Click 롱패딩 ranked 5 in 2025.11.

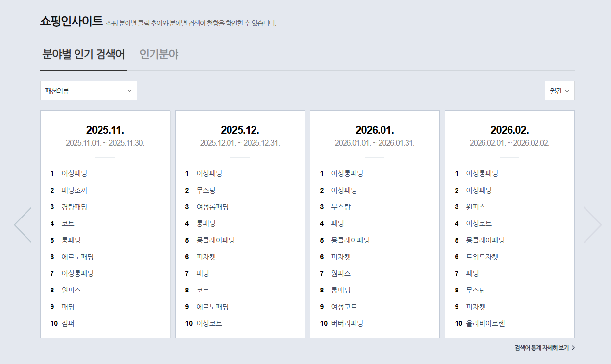pos(71,240)
